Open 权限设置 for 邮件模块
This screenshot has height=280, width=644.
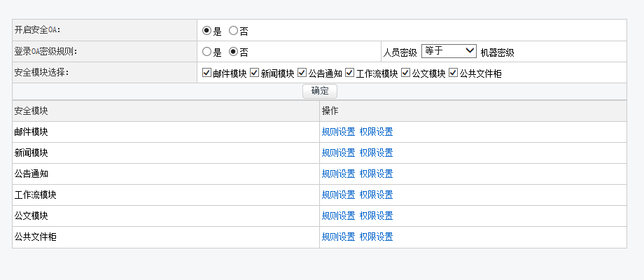tap(376, 132)
